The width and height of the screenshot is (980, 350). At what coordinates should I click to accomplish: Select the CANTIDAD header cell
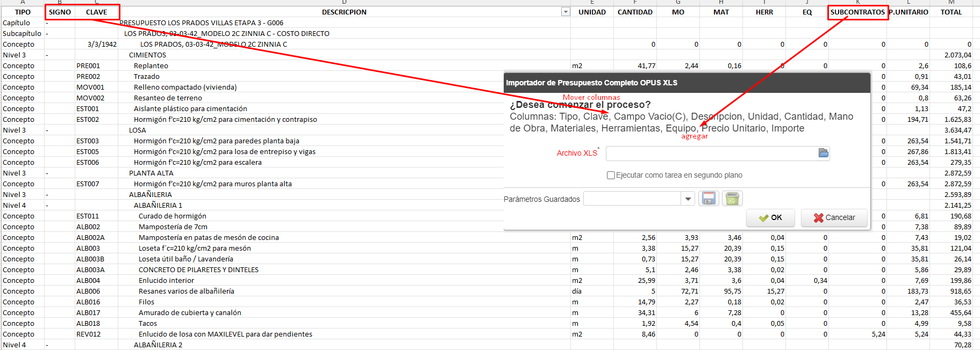634,12
